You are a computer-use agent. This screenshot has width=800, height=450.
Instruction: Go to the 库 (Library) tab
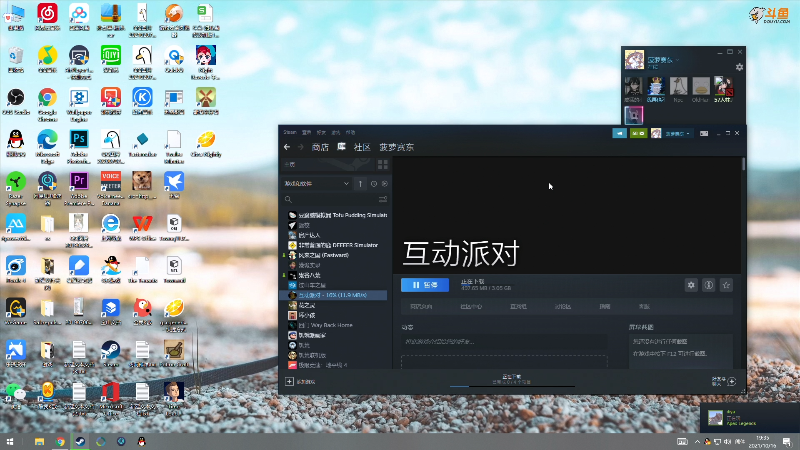pyautogui.click(x=341, y=147)
